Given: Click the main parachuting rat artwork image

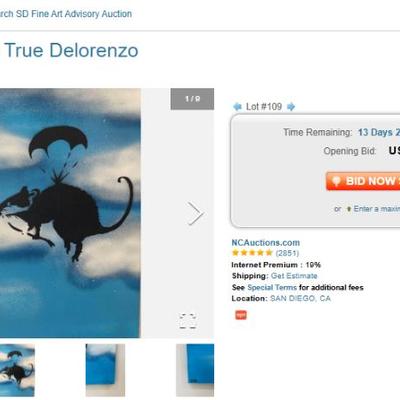Looking at the screenshot, I should (70, 213).
